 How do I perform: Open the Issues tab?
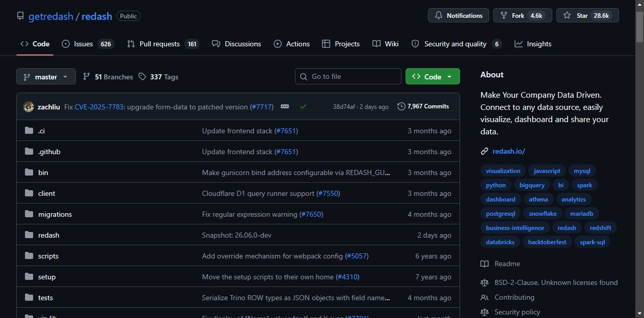[x=88, y=44]
